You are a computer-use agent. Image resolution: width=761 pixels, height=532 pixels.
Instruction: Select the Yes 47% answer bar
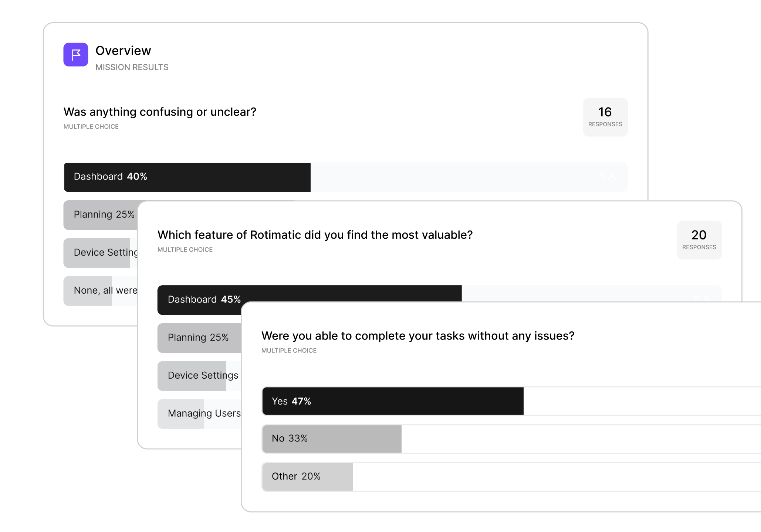[511, 401]
